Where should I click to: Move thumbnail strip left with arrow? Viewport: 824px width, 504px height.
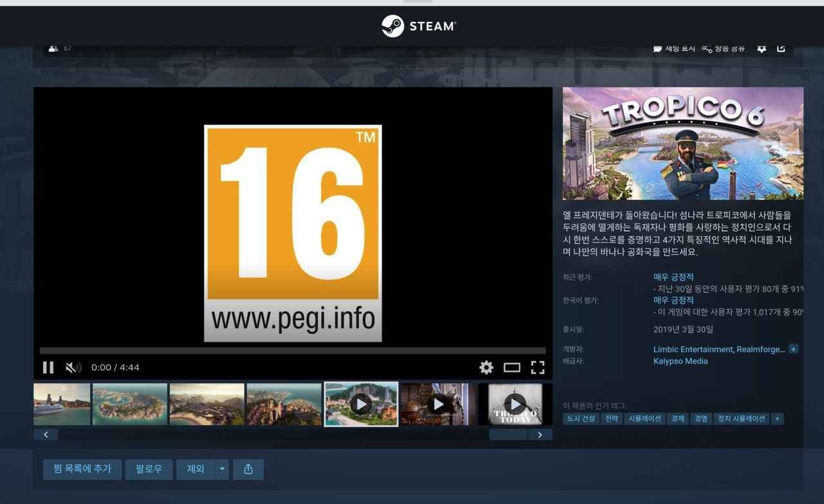46,434
